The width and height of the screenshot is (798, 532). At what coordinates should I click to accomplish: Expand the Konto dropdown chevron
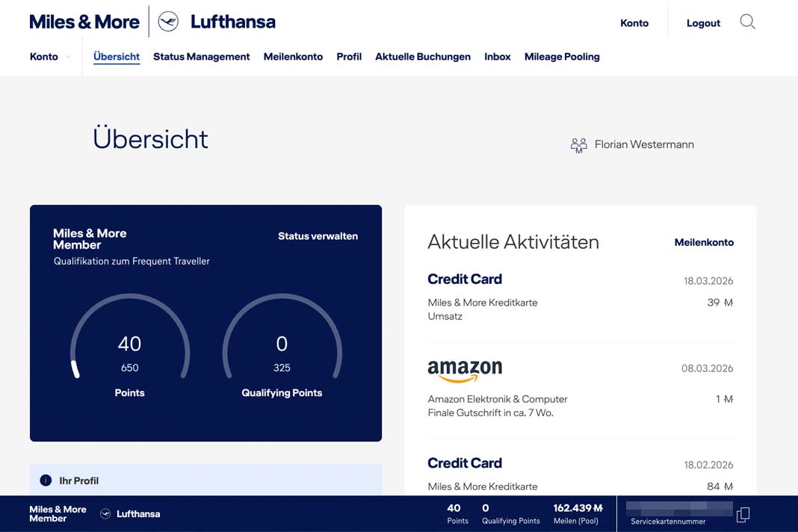[x=68, y=57]
